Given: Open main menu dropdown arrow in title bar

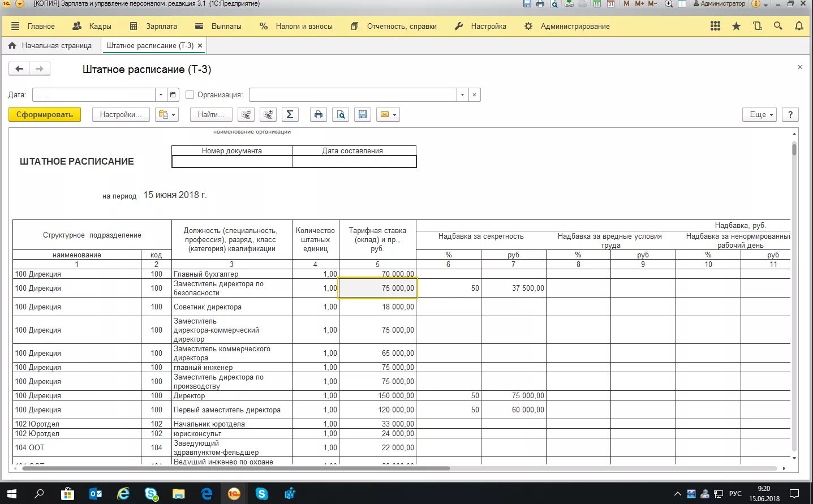Looking at the screenshot, I should point(20,3).
